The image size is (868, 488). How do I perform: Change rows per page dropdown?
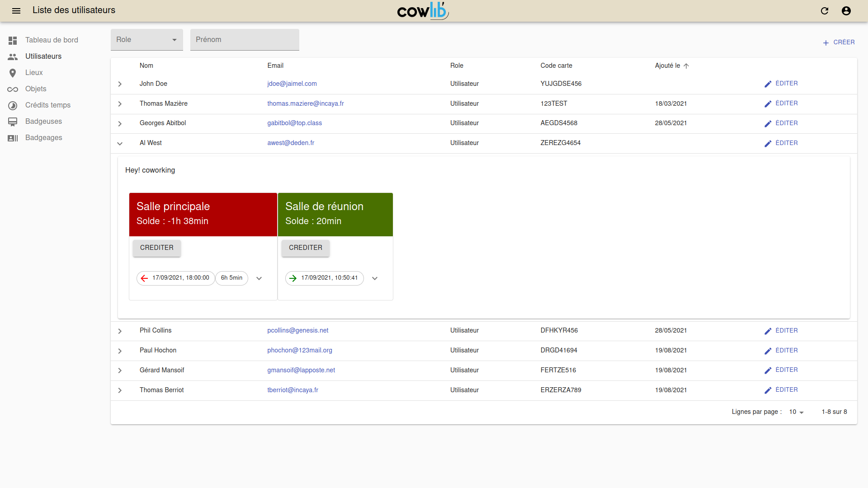click(796, 412)
